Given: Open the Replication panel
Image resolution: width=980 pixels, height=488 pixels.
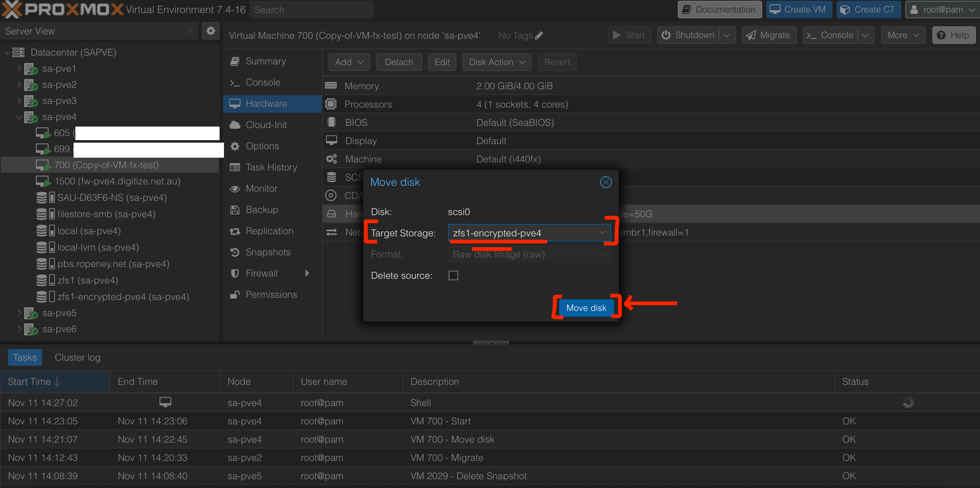Looking at the screenshot, I should 269,230.
